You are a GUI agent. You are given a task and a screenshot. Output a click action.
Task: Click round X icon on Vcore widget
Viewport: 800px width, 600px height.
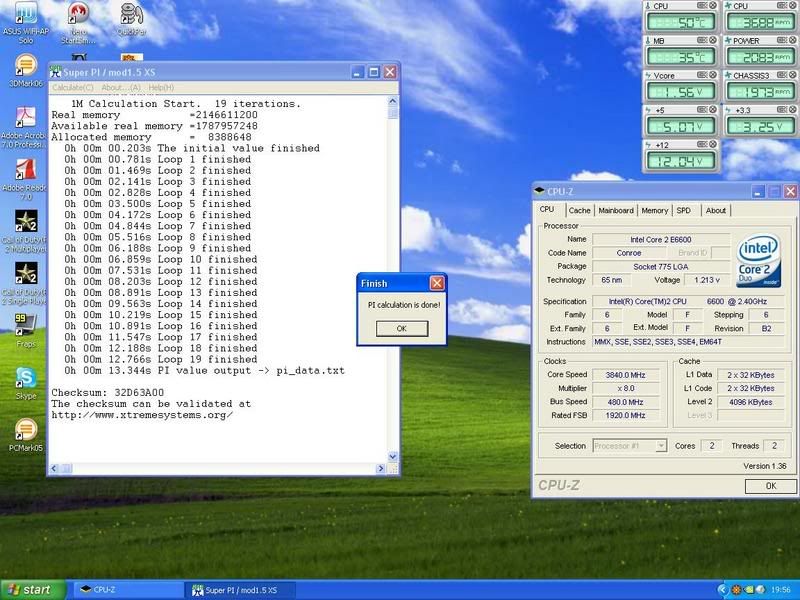pos(713,75)
